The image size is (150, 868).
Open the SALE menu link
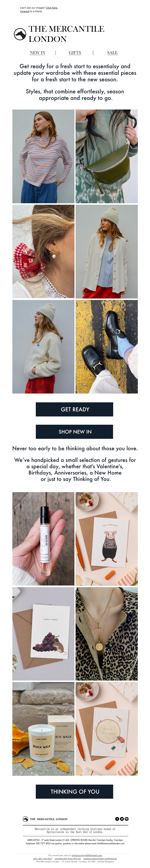[112, 53]
